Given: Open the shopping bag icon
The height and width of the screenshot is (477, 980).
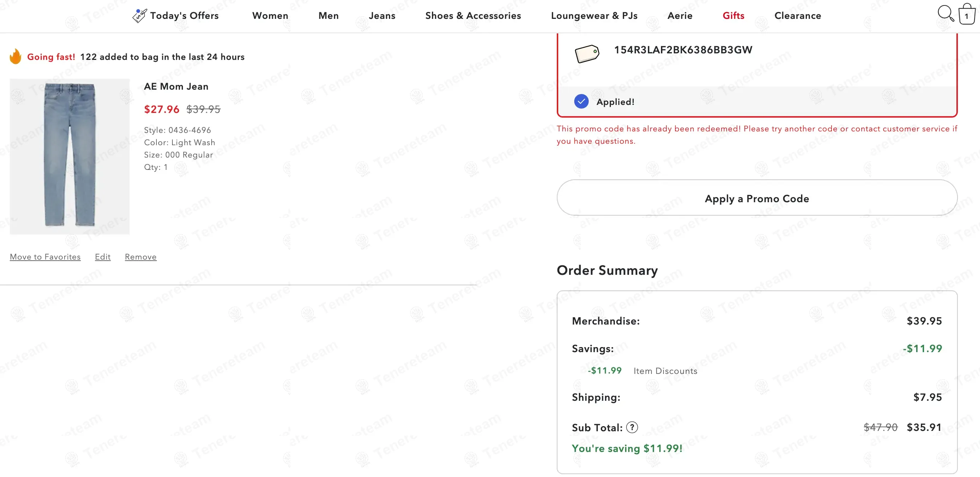Looking at the screenshot, I should [x=967, y=15].
